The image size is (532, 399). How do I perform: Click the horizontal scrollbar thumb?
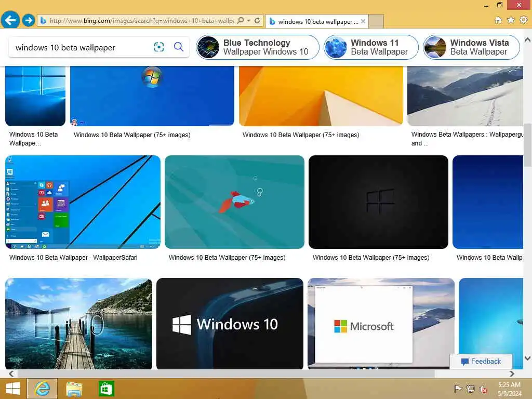(x=226, y=374)
